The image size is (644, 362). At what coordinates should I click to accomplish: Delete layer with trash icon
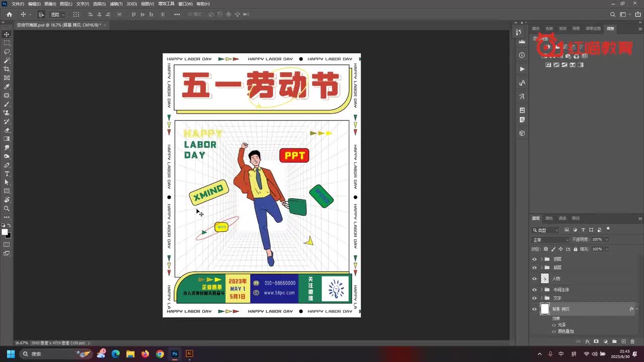pos(632,342)
